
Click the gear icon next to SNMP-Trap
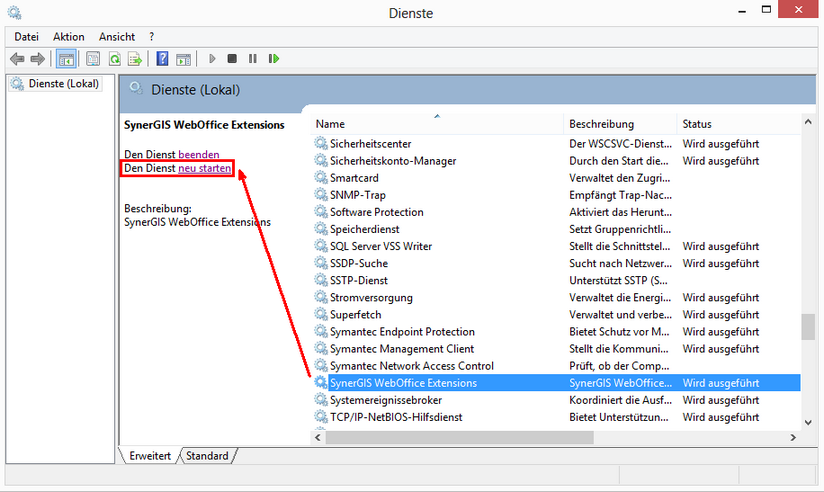[x=321, y=195]
